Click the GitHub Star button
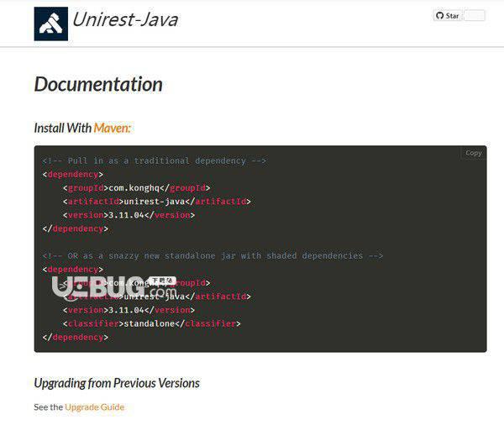504x425 pixels. click(x=448, y=15)
